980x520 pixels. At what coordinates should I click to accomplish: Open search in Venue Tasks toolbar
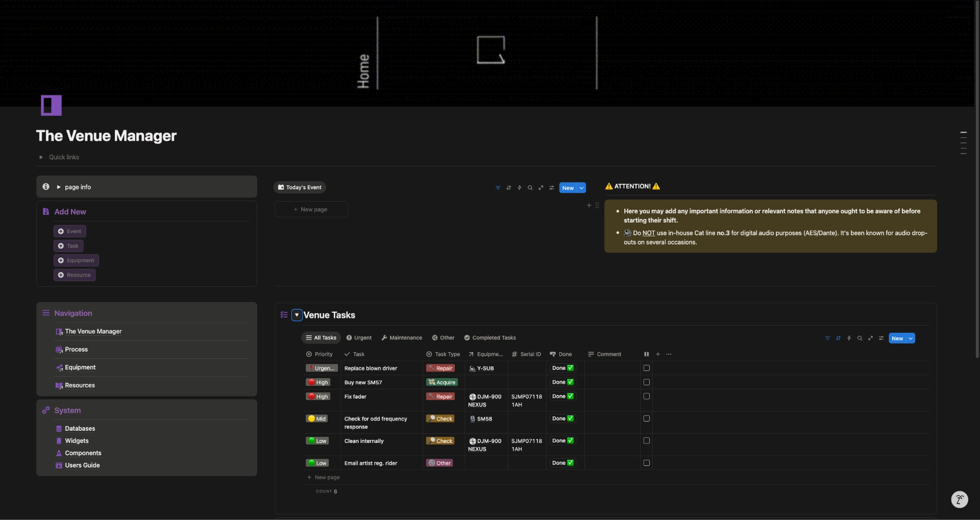[x=860, y=338]
